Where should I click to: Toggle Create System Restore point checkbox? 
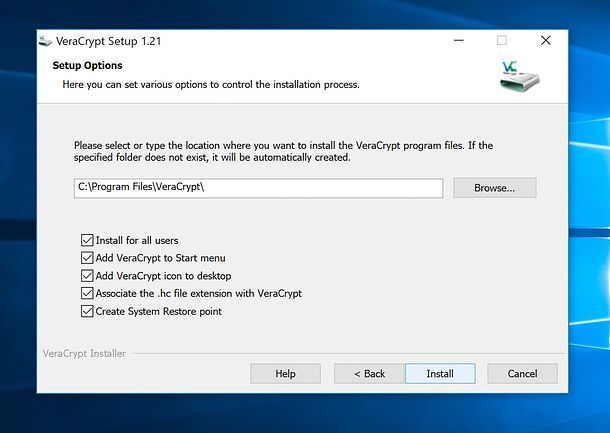click(x=87, y=311)
